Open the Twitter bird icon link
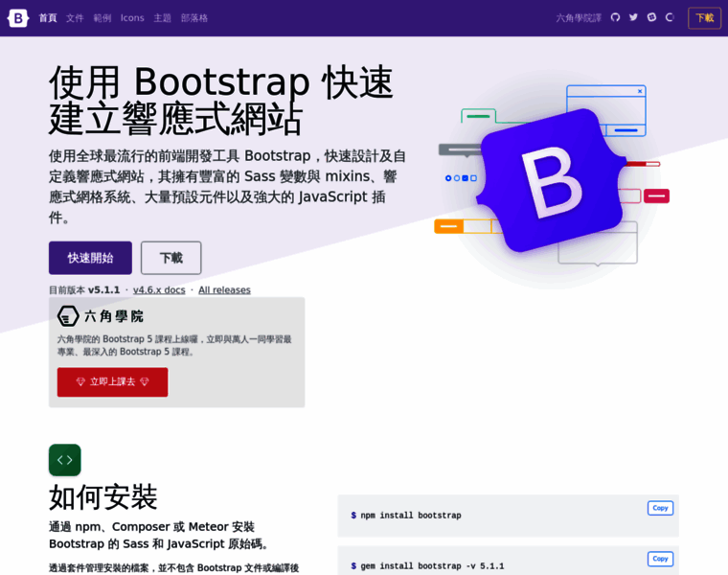This screenshot has height=575, width=728. [x=633, y=17]
